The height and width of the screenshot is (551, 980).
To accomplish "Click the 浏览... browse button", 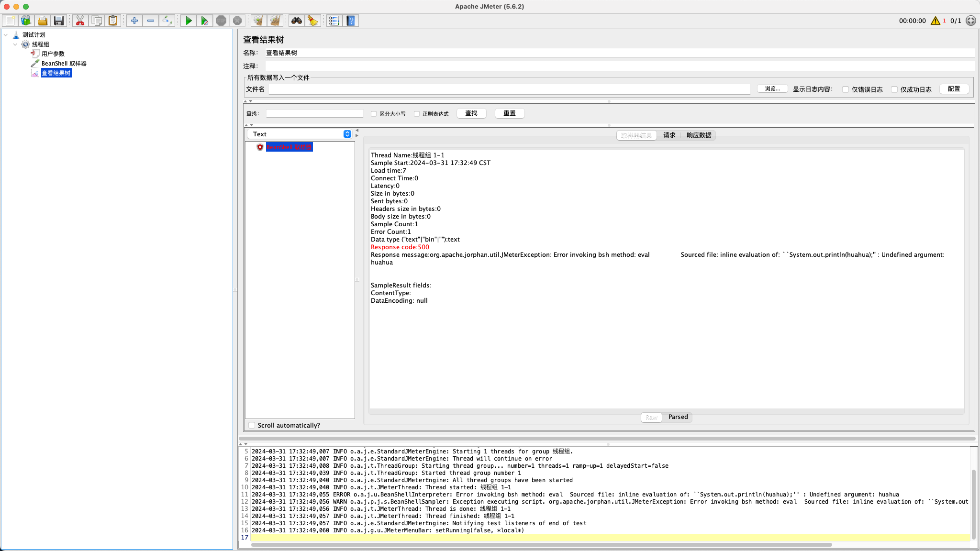I will tap(772, 89).
